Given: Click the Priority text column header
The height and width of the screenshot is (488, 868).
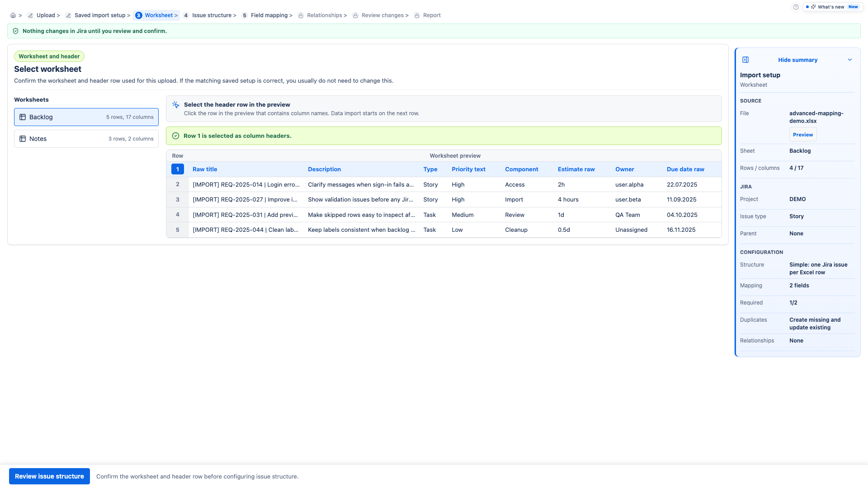Looking at the screenshot, I should [468, 169].
